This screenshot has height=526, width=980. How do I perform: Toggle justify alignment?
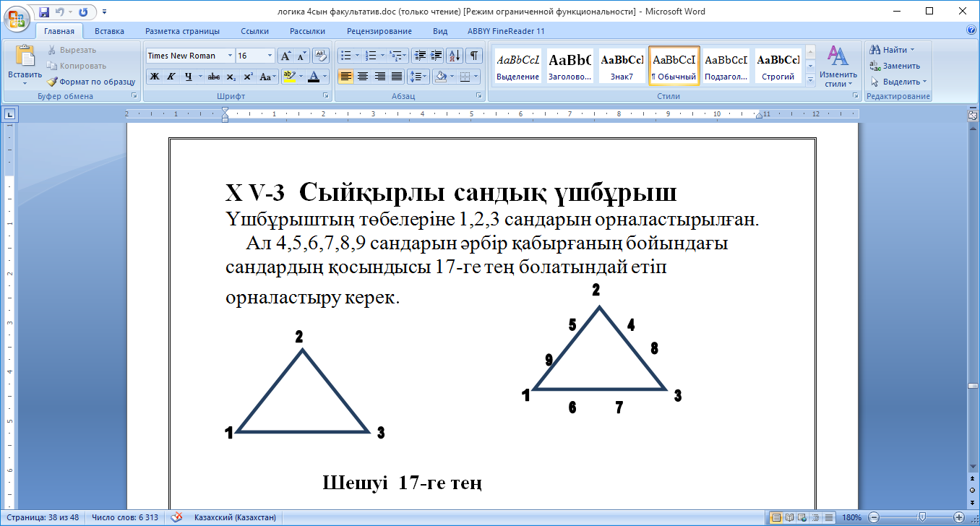(396, 77)
